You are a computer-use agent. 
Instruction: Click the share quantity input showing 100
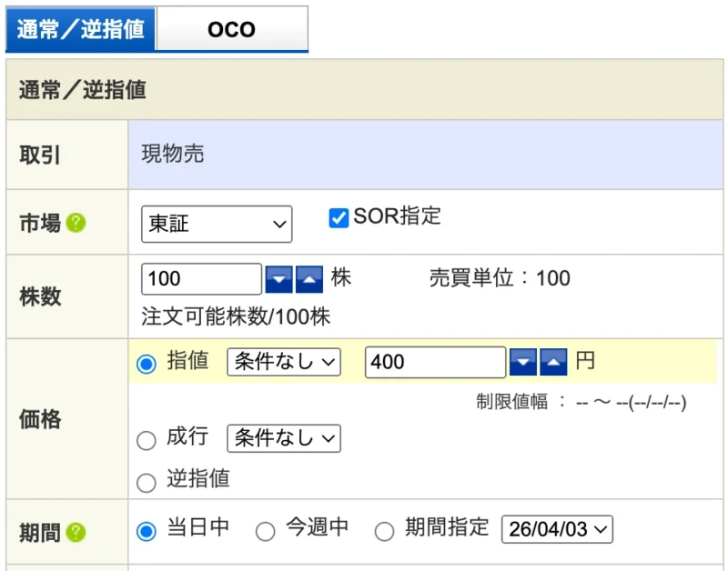pos(200,278)
